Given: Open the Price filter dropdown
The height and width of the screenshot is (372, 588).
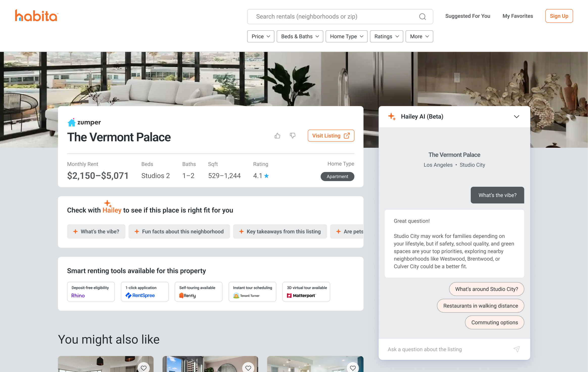Looking at the screenshot, I should 261,36.
